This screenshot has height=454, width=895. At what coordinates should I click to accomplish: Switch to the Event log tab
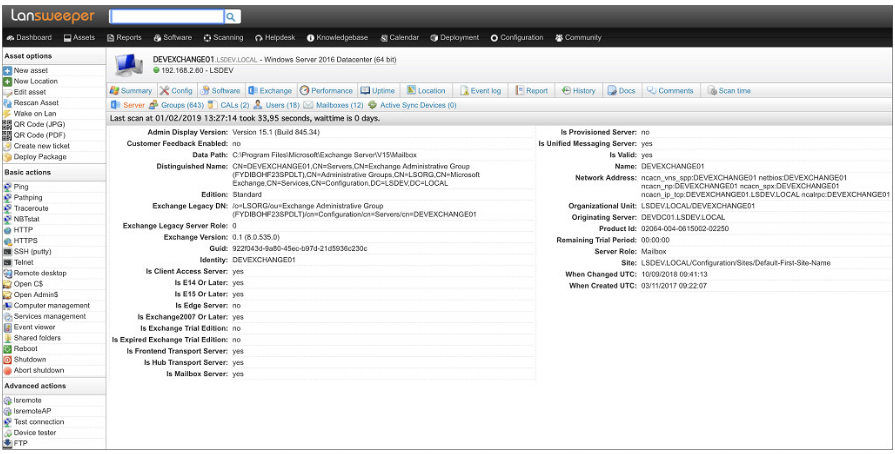pyautogui.click(x=480, y=91)
